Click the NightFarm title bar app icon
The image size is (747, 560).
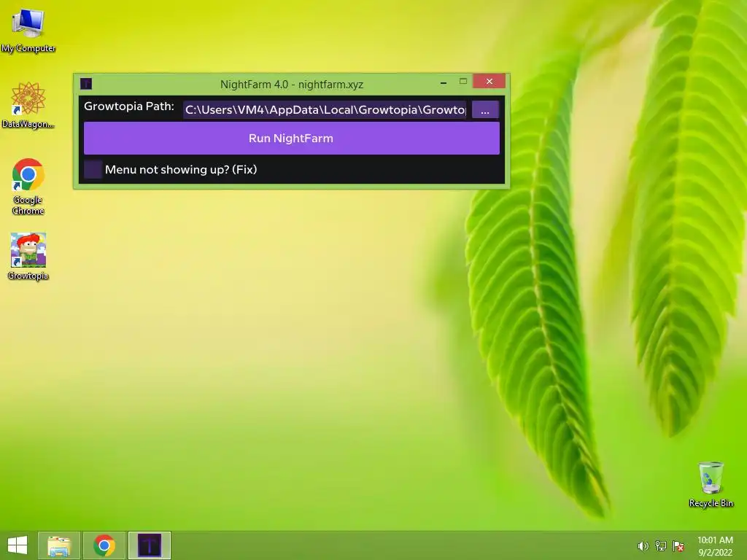click(86, 84)
